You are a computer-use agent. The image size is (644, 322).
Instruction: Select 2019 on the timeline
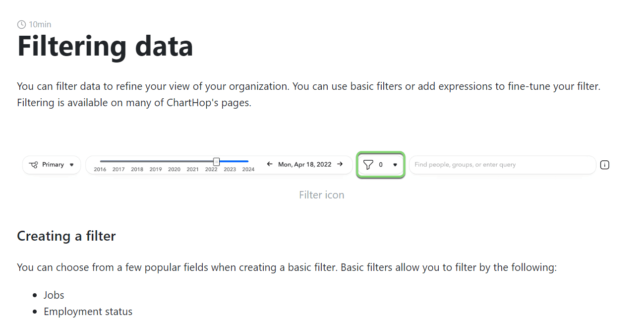[156, 169]
